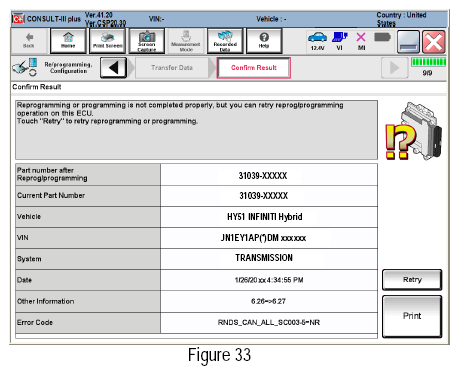
Task: Select the Date value cell
Action: pos(269,280)
